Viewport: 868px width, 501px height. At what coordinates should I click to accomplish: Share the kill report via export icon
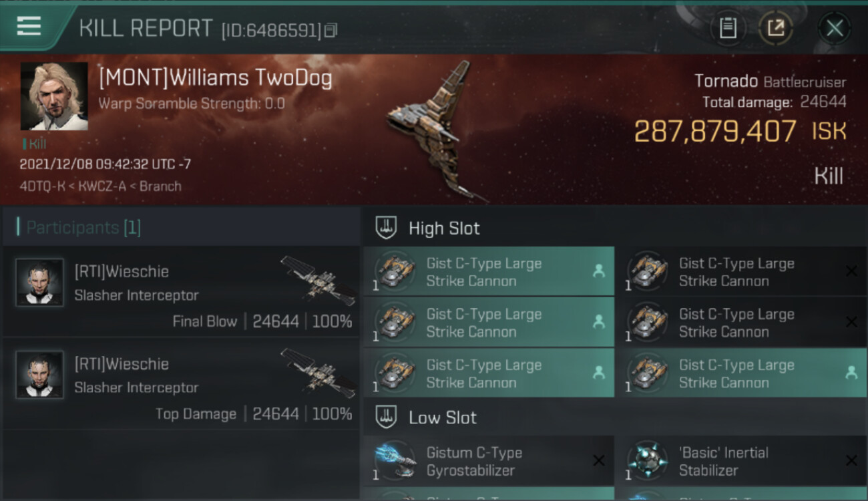tap(776, 28)
